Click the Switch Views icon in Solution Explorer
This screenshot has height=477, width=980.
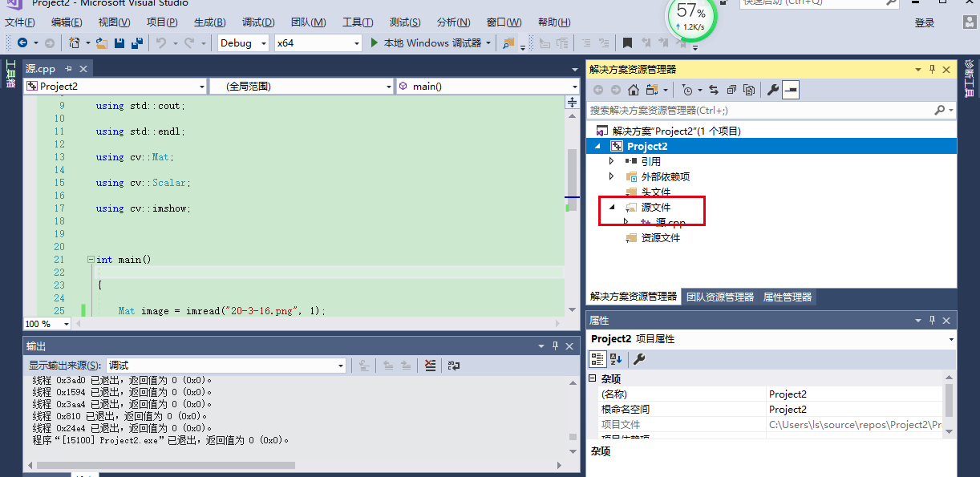[x=653, y=90]
